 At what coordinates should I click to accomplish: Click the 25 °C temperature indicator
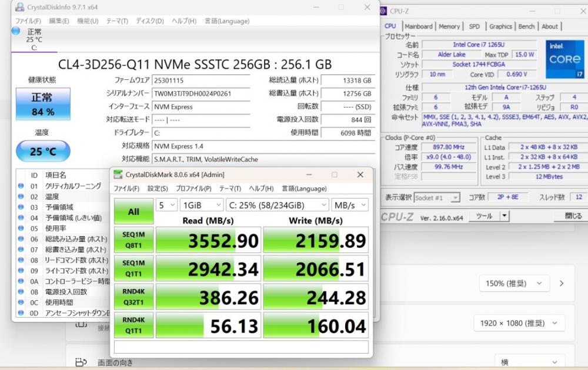point(43,152)
